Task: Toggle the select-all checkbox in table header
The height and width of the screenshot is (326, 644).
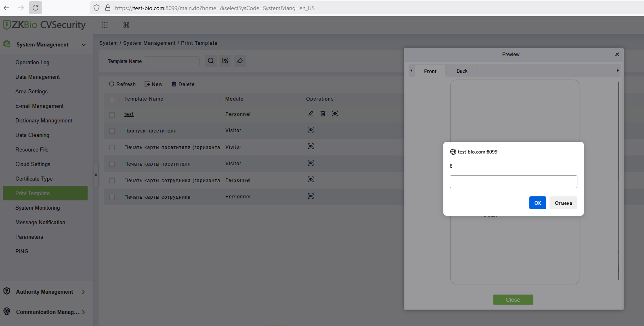Action: pos(112,99)
